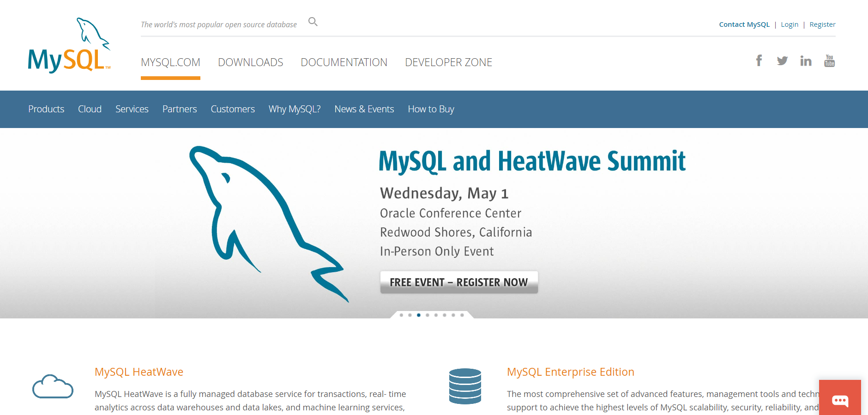
Task: Open the MySQL Facebook page icon
Action: (759, 61)
